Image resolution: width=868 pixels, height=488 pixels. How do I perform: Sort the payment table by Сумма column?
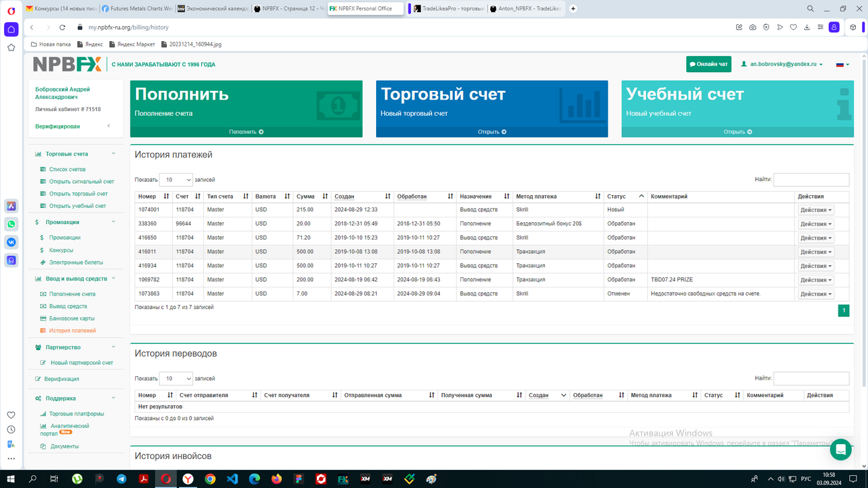tap(312, 197)
